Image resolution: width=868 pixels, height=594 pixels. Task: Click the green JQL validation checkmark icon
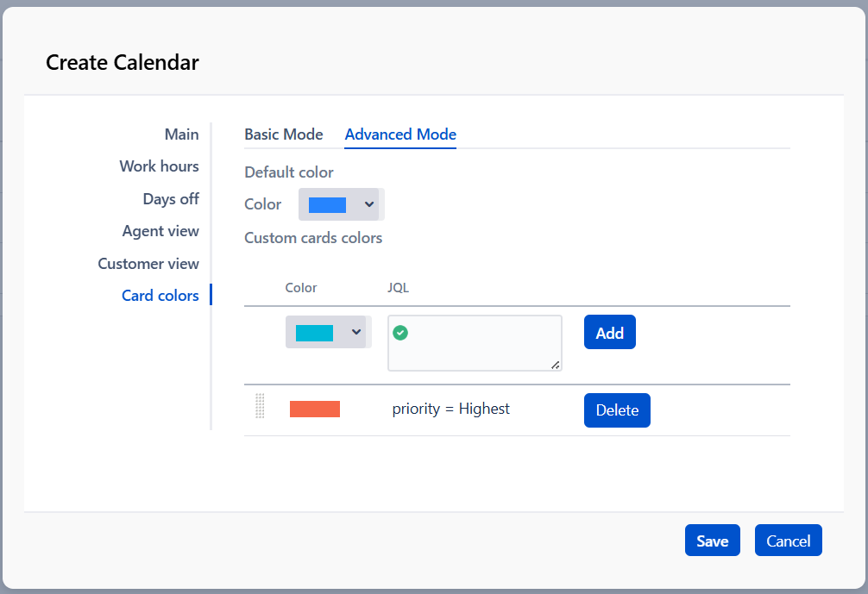pyautogui.click(x=400, y=332)
